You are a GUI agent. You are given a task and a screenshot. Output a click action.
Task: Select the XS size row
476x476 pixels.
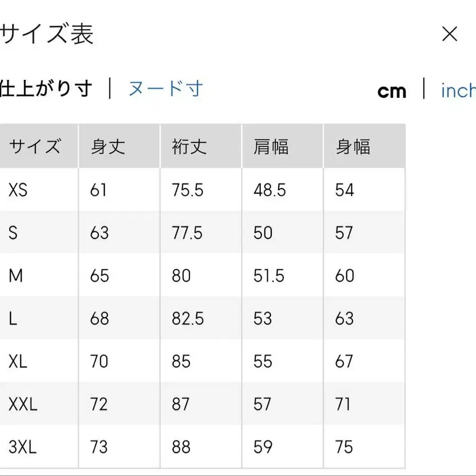pos(18,190)
